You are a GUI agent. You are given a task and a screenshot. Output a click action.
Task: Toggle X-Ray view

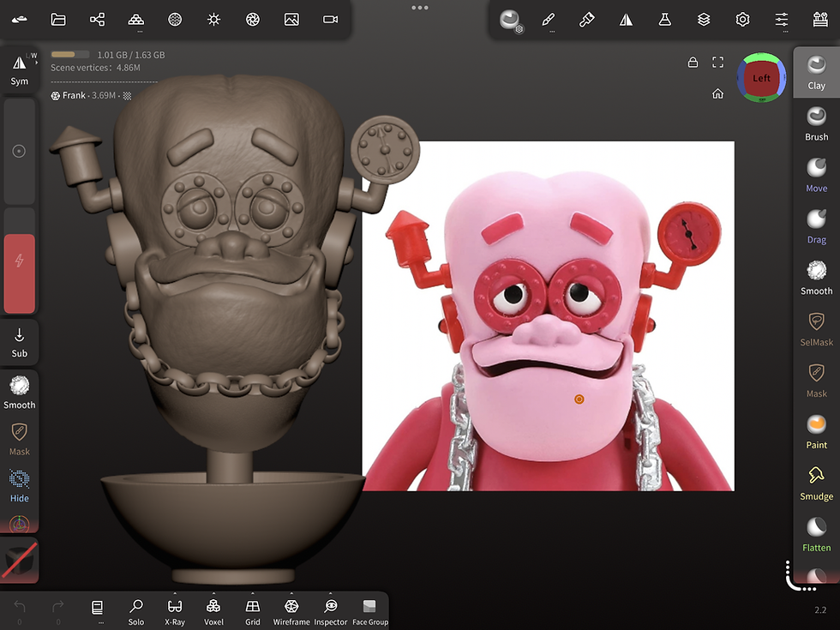pos(175,612)
